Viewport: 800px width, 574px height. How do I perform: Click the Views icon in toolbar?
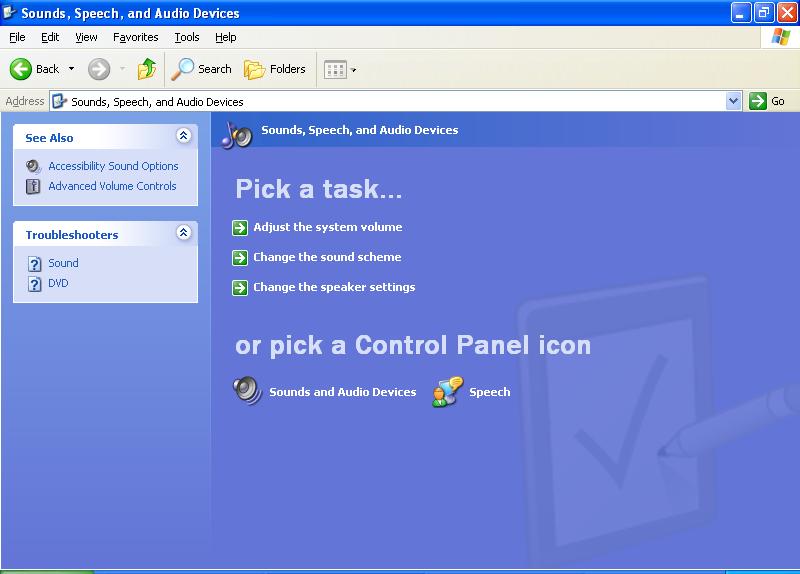pyautogui.click(x=335, y=69)
